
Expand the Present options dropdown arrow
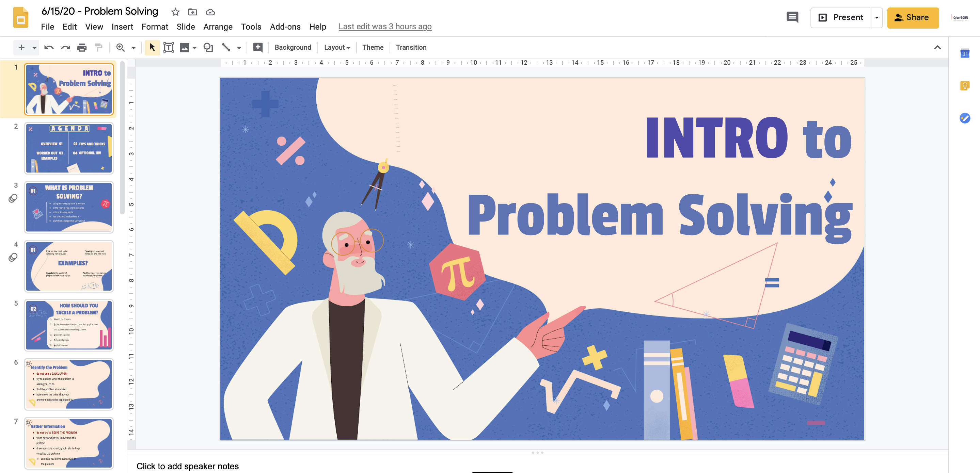tap(876, 17)
